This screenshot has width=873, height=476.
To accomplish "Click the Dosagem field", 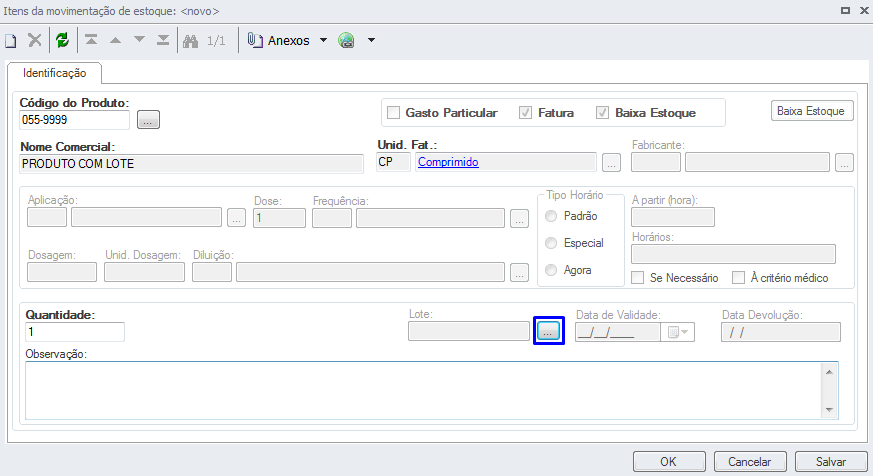I will click(62, 272).
